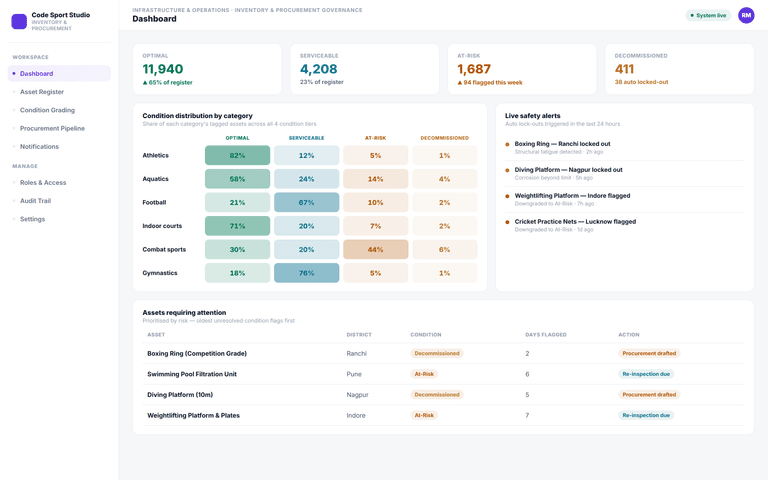Image resolution: width=768 pixels, height=480 pixels.
Task: Click the DISTRICT column header
Action: [x=359, y=335]
